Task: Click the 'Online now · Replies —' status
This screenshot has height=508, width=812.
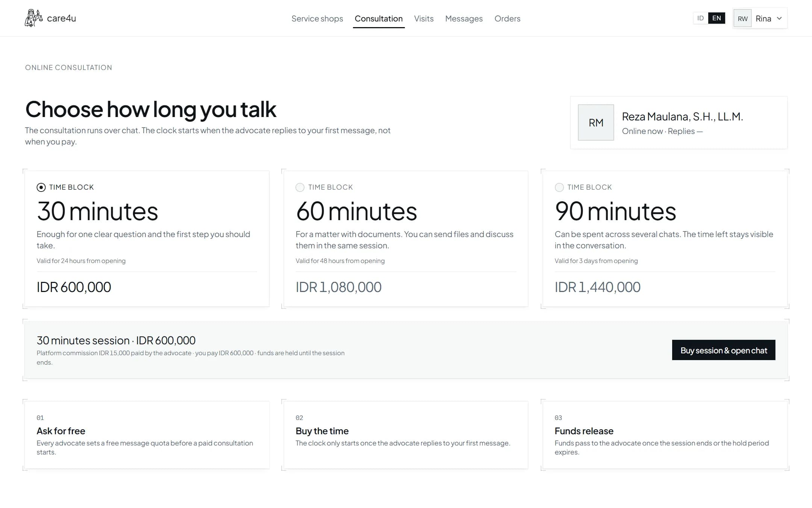Action: [x=662, y=131]
